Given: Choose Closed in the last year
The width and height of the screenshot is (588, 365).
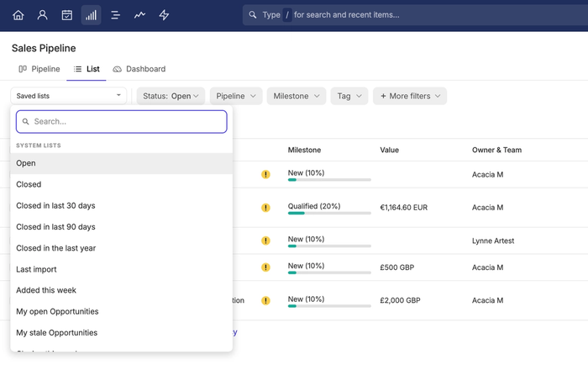Looking at the screenshot, I should pyautogui.click(x=122, y=248).
